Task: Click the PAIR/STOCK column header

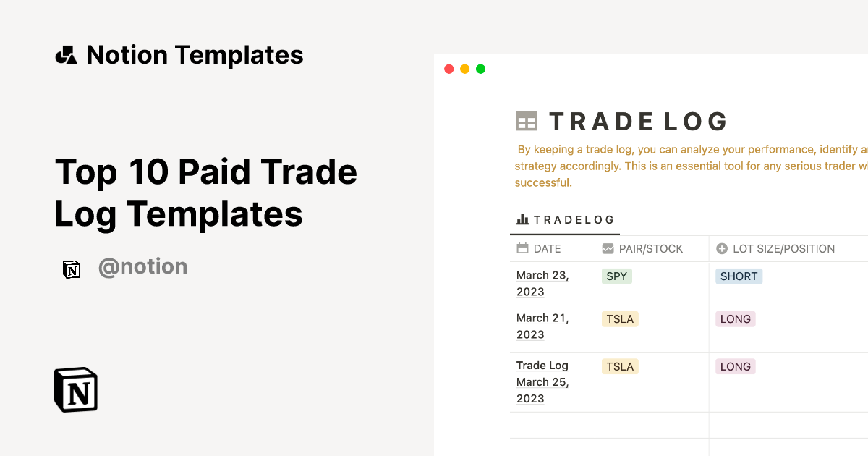Action: point(650,248)
